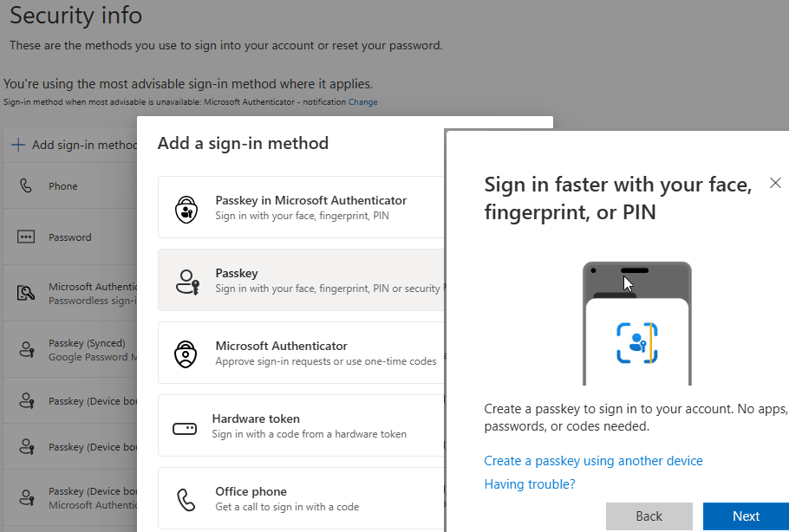Click the Passkey (Synced) person-key icon
The height and width of the screenshot is (532, 789).
[x=26, y=349]
